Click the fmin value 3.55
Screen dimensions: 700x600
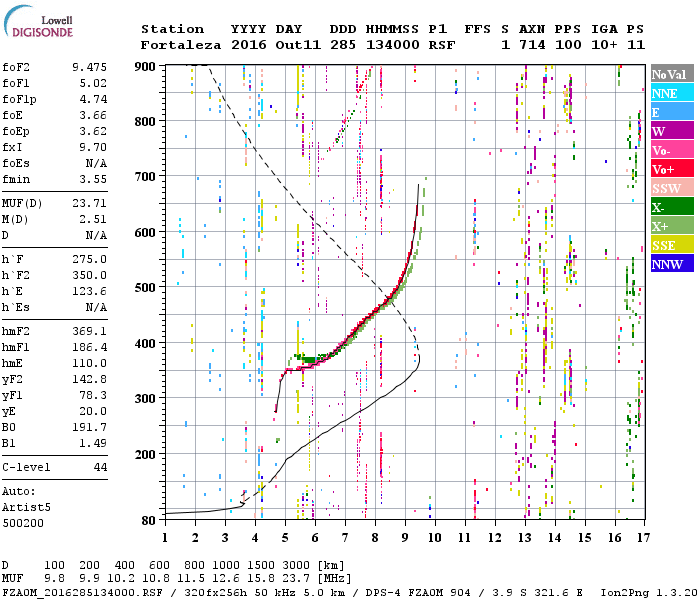coord(94,179)
